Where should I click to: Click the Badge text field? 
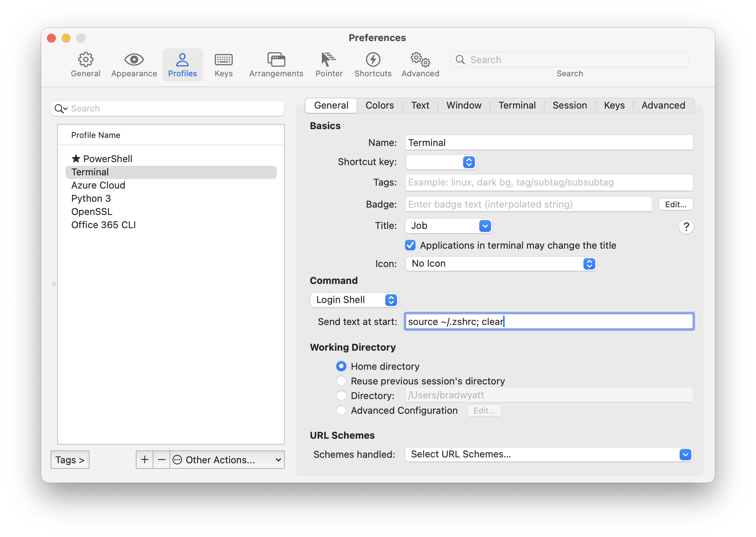(x=528, y=204)
